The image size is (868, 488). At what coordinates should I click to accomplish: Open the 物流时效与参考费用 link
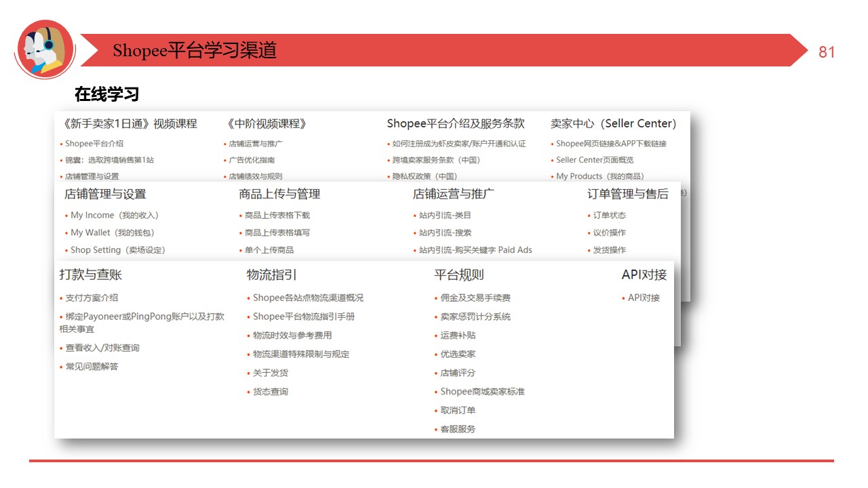click(x=292, y=335)
